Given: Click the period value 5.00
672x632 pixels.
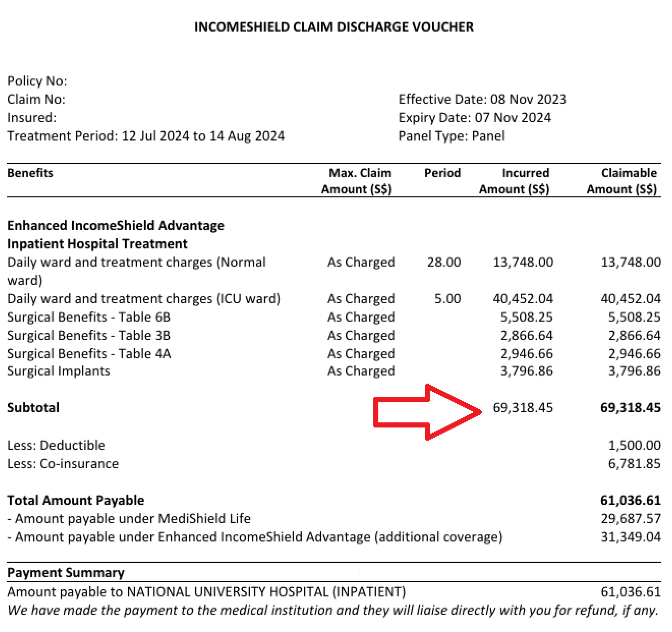Looking at the screenshot, I should point(447,299).
